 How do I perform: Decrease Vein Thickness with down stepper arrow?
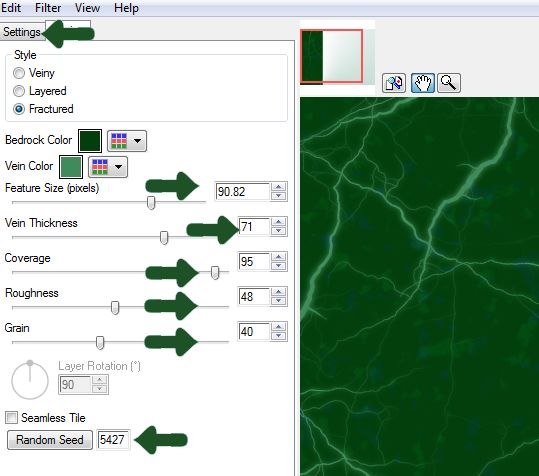[278, 231]
